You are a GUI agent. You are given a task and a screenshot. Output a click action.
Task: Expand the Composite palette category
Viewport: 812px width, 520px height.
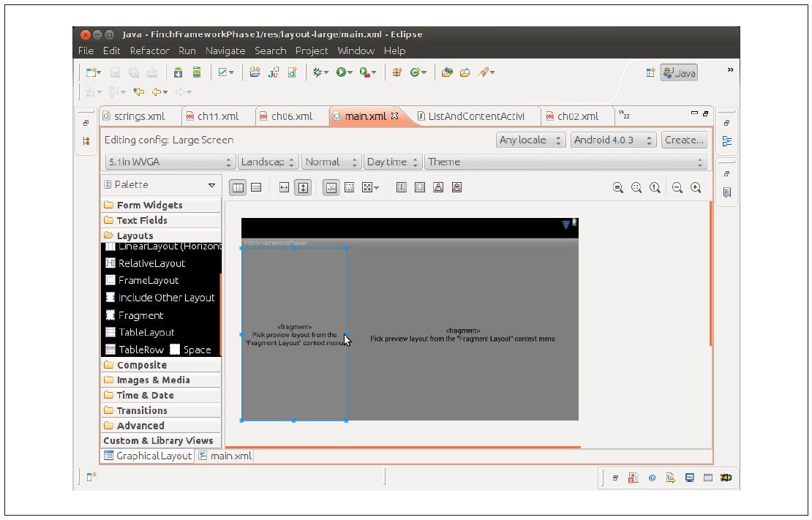click(x=161, y=365)
